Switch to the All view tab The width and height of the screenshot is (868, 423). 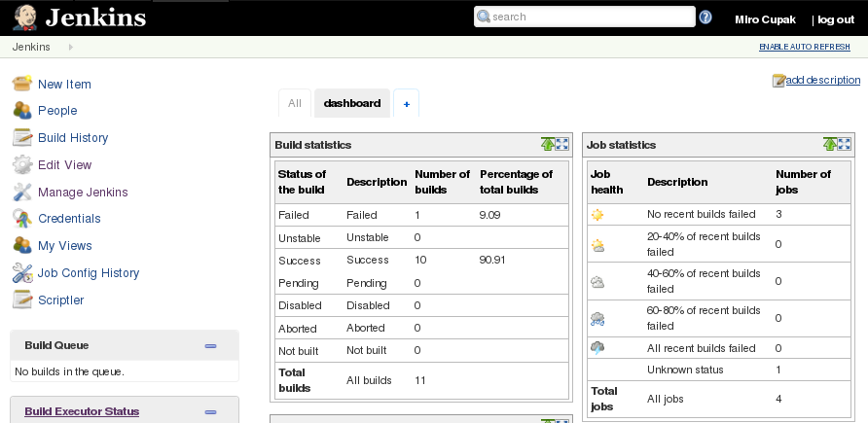pyautogui.click(x=295, y=103)
